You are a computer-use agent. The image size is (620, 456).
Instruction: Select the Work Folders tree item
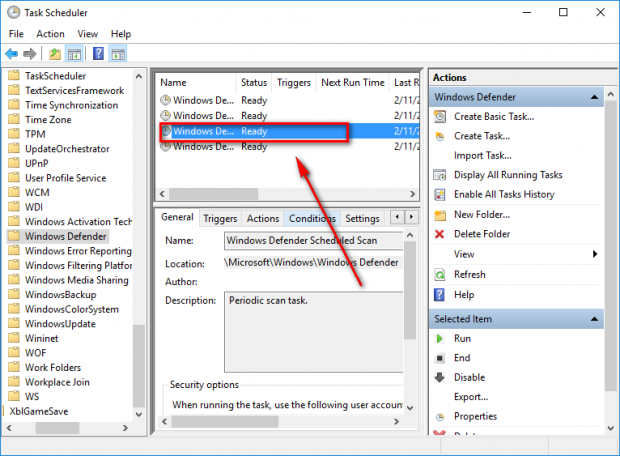coord(53,367)
